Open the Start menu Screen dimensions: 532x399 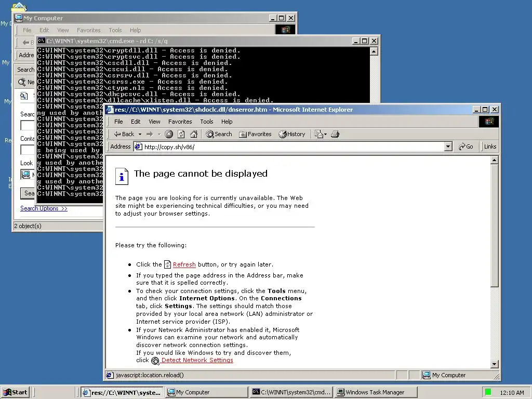pos(15,392)
